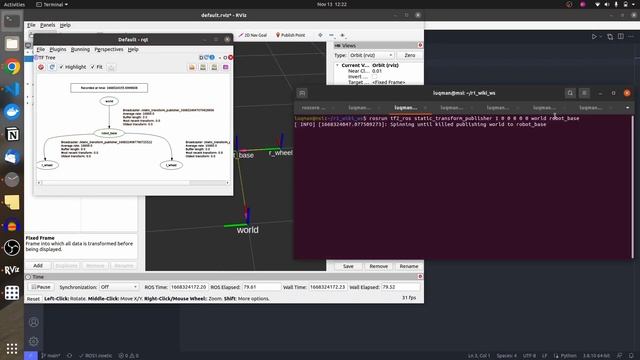Close the Time panel

420,277
